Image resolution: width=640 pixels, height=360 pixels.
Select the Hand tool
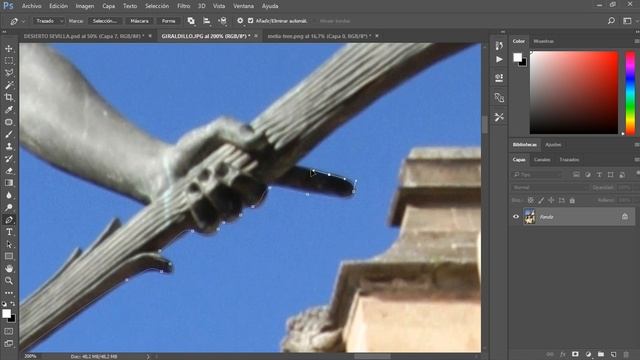click(9, 269)
